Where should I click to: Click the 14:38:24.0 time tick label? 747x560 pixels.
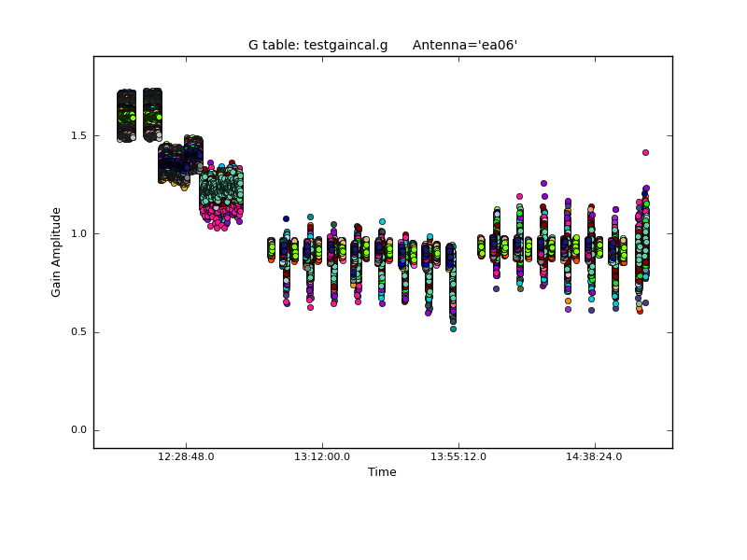point(595,457)
